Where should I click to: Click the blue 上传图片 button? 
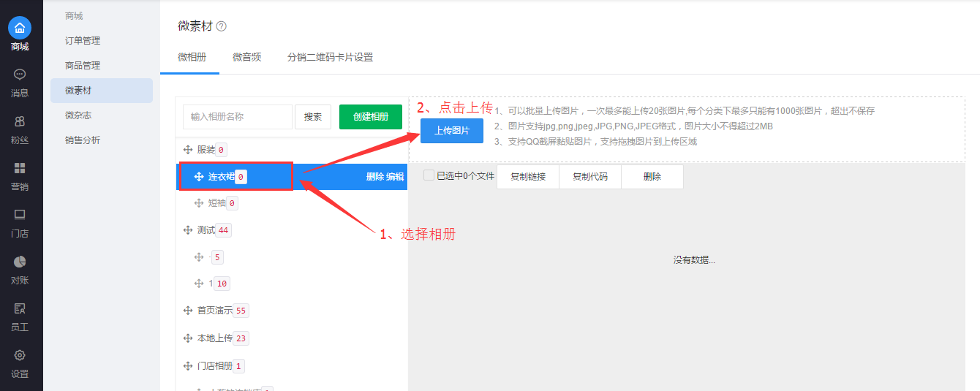pos(452,131)
